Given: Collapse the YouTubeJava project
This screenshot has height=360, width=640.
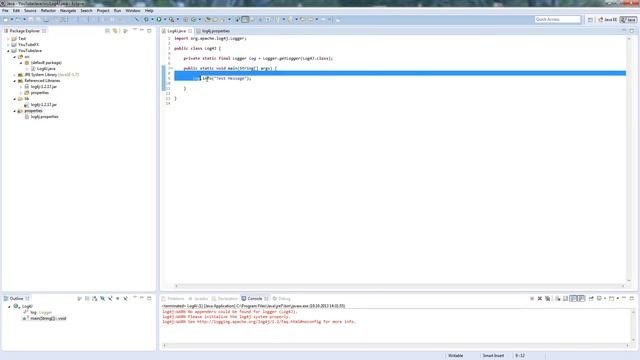Looking at the screenshot, I should click(8, 51).
